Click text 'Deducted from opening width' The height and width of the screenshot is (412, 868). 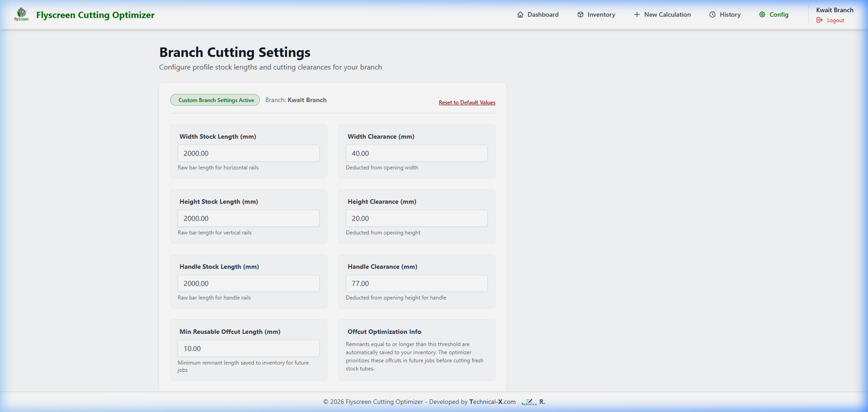click(x=382, y=168)
